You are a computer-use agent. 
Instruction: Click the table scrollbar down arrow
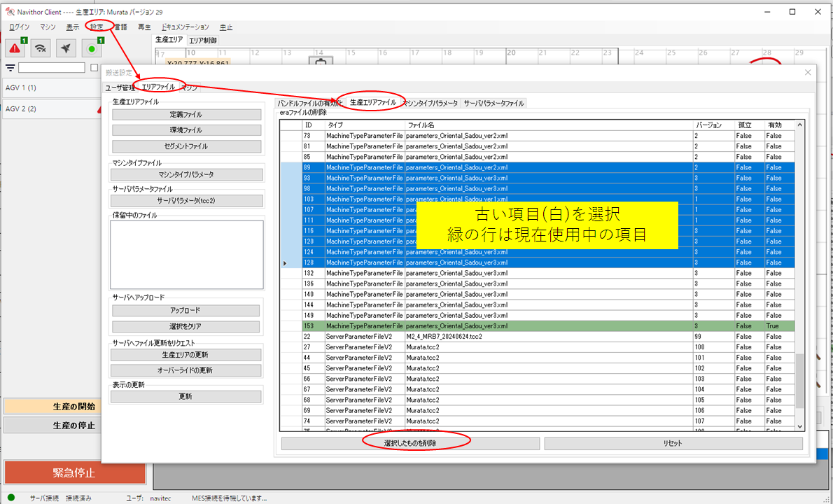pyautogui.click(x=800, y=425)
